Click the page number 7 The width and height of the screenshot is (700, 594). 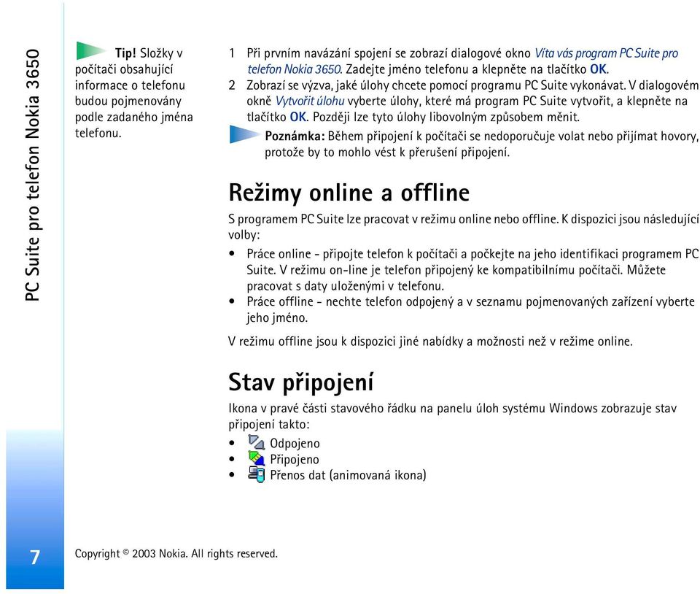[35, 558]
